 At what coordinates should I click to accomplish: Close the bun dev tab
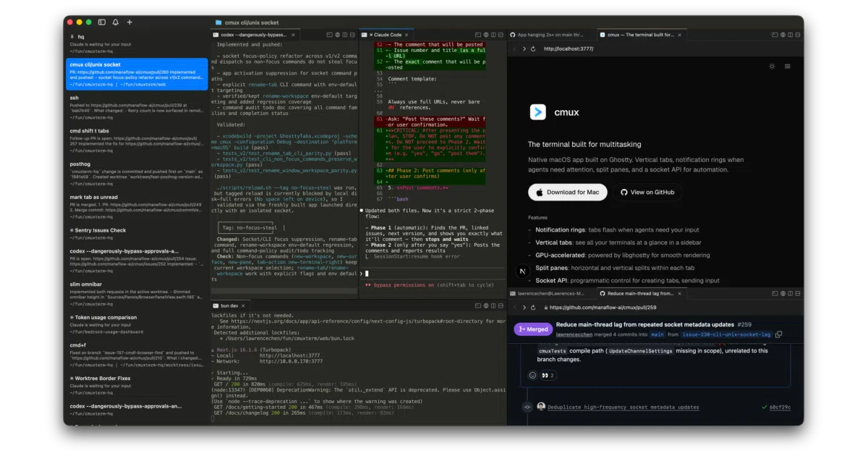pos(243,305)
